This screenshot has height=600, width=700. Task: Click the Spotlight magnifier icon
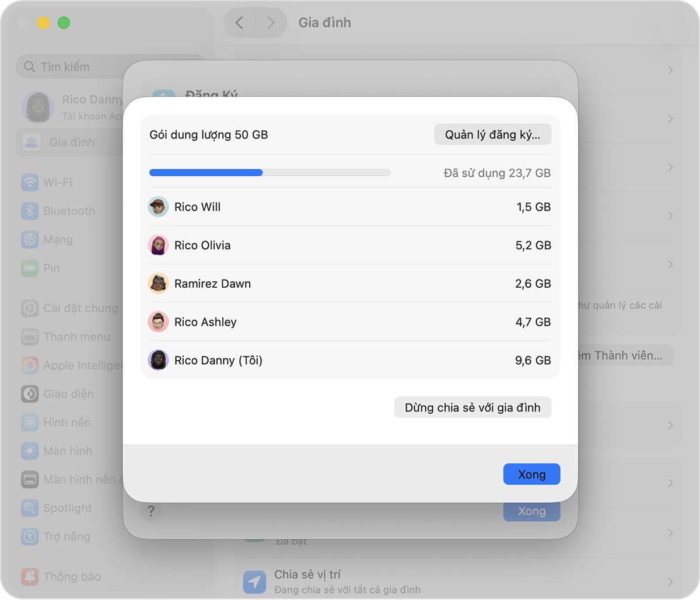29,508
